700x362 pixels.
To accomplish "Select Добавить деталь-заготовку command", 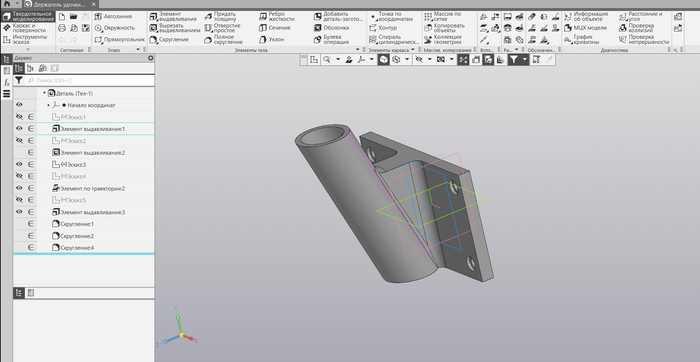I will 338,17.
